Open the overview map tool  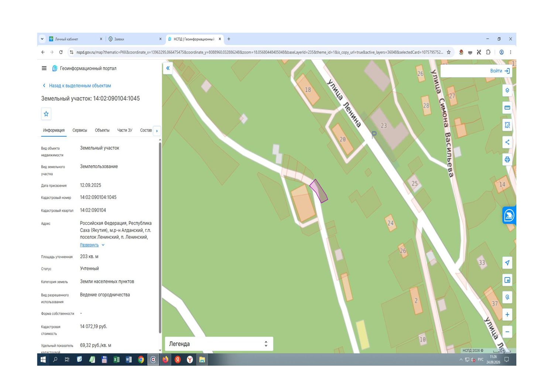click(507, 280)
